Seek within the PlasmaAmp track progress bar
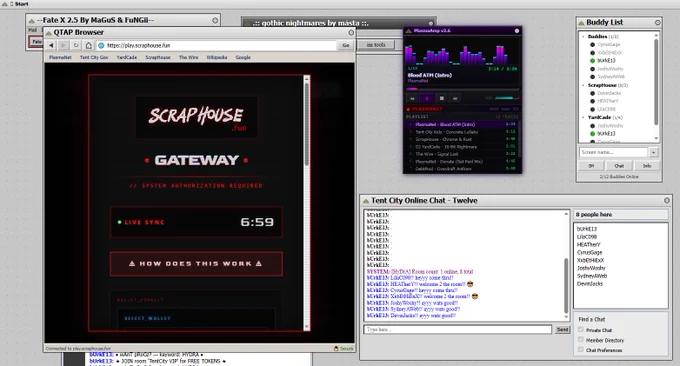Viewport: 680px width, 366px height. [462, 89]
